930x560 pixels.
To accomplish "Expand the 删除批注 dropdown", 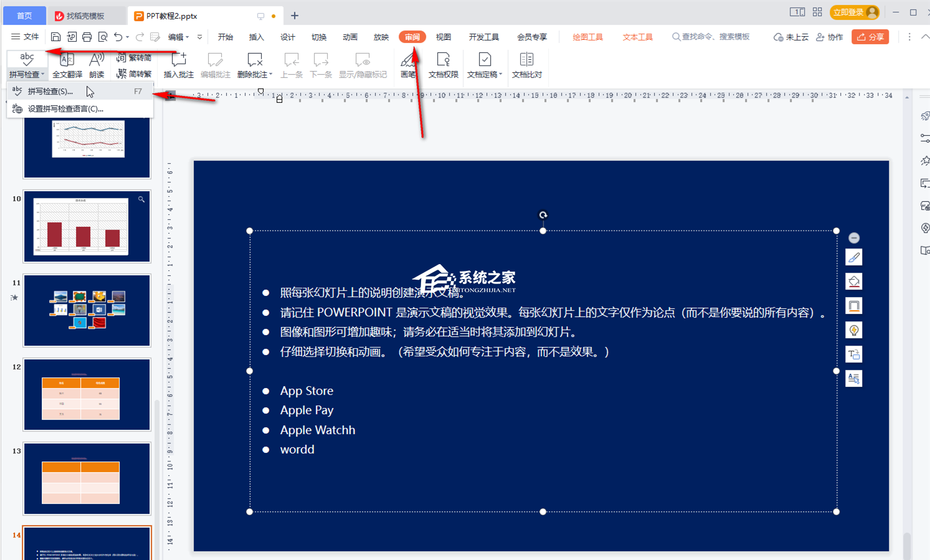I will [271, 75].
